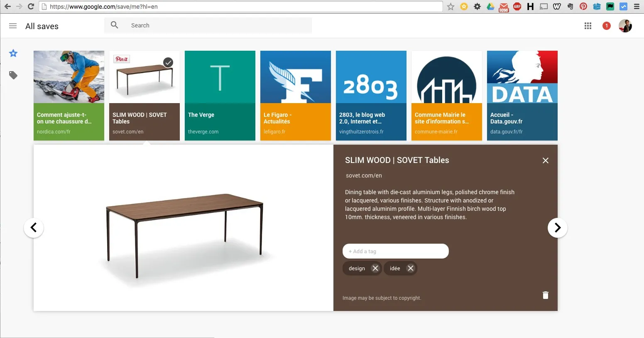This screenshot has height=338, width=644.
Task: Open the Adblock Plus extension icon
Action: point(517,6)
